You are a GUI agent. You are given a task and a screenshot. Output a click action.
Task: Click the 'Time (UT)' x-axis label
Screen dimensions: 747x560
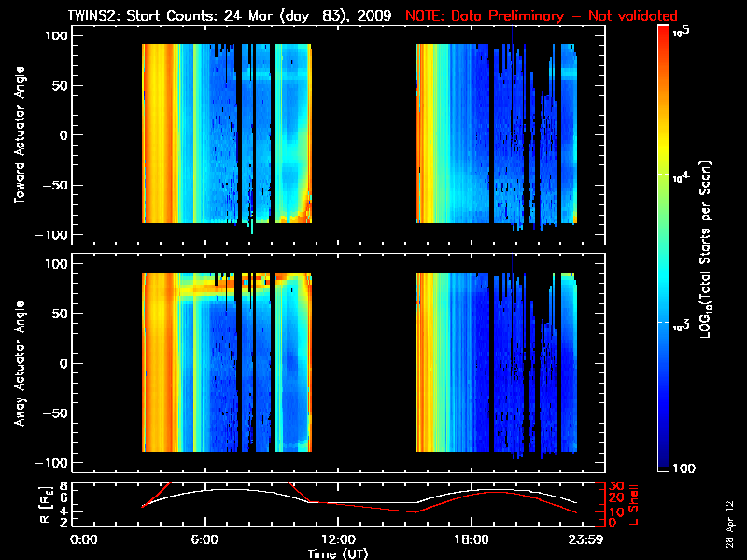(340, 553)
